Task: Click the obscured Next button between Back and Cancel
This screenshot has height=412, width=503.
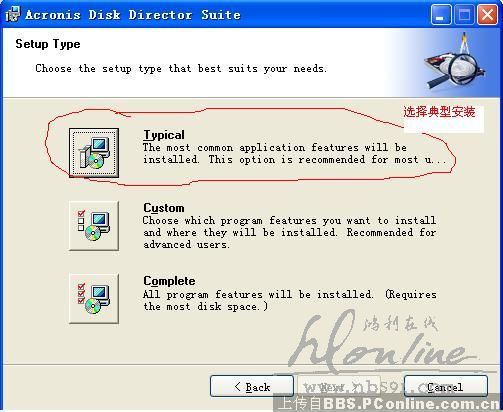Action: [x=339, y=387]
